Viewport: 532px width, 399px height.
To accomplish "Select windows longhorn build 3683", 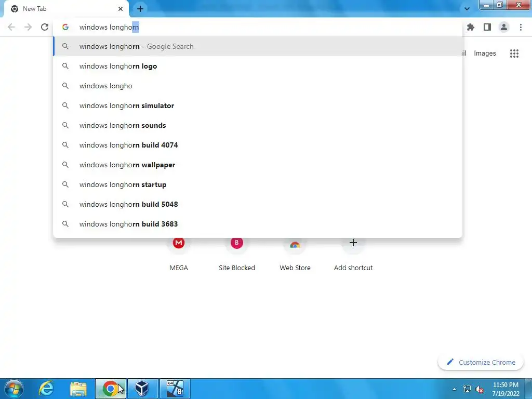I will pyautogui.click(x=258, y=224).
